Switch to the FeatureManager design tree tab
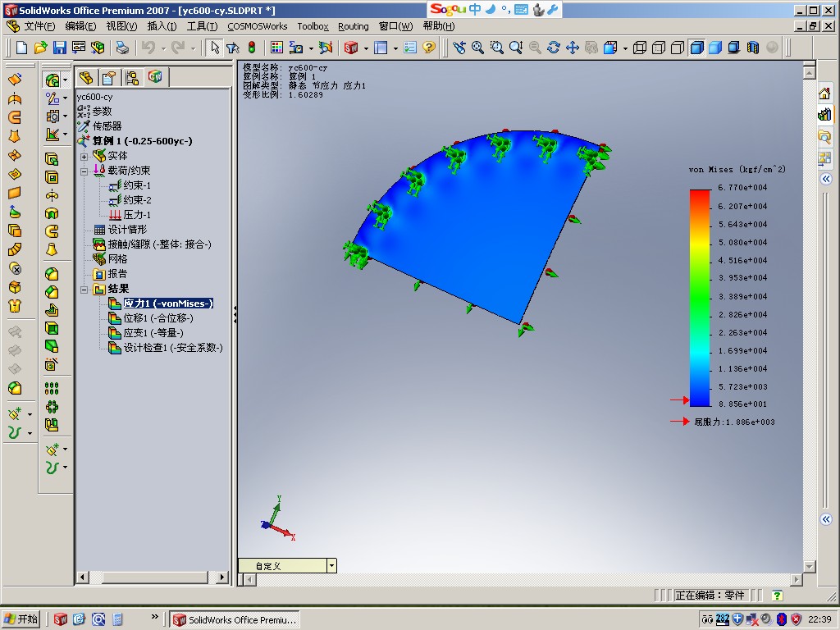840x630 pixels. 85,78
